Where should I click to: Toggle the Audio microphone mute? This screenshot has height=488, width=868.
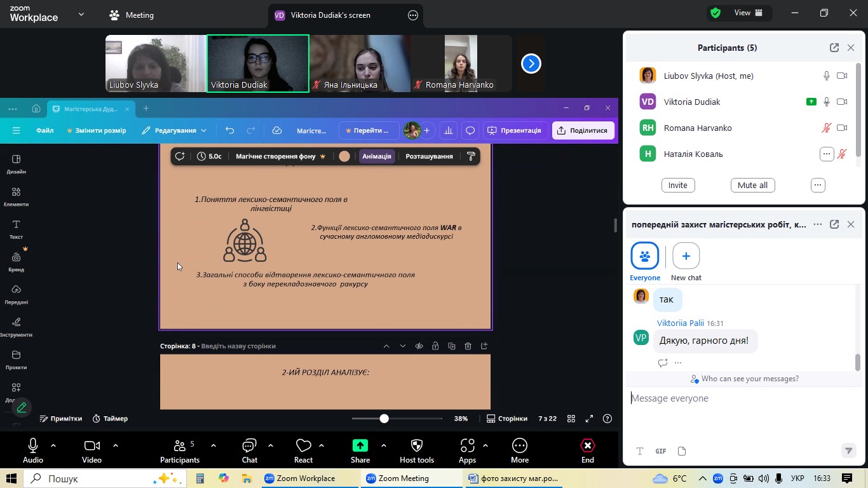click(x=33, y=446)
